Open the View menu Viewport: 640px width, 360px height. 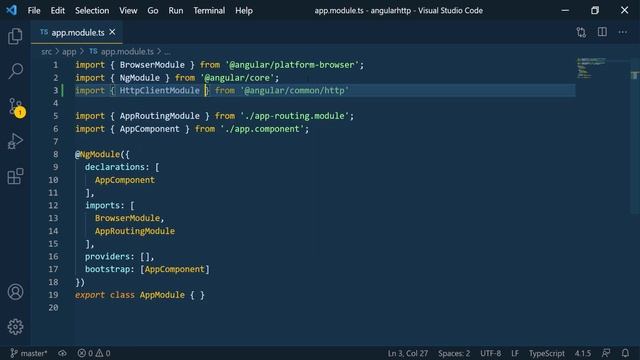[128, 11]
